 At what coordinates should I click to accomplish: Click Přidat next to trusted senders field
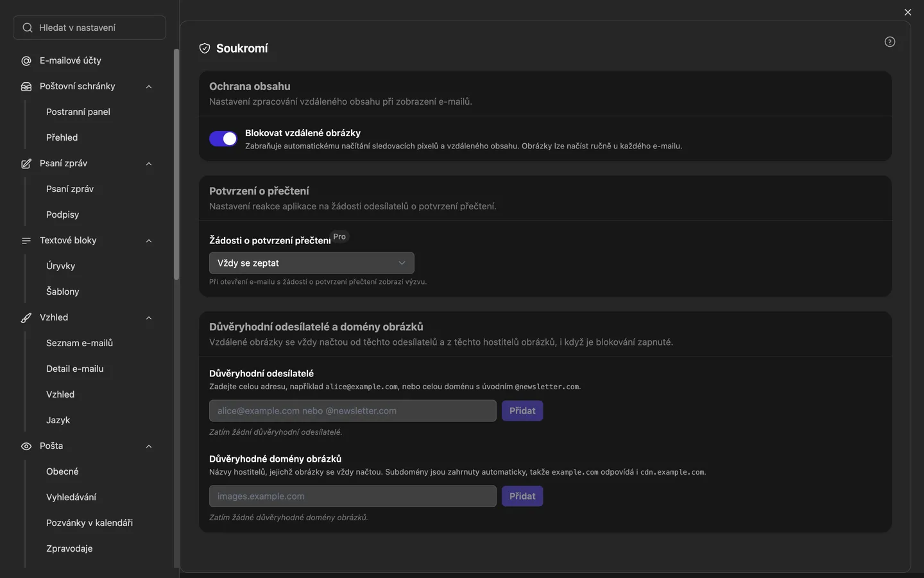[x=522, y=411]
